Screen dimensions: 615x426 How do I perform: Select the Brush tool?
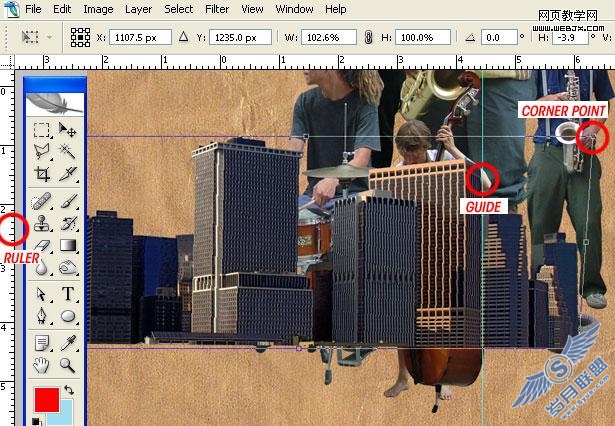(x=68, y=201)
